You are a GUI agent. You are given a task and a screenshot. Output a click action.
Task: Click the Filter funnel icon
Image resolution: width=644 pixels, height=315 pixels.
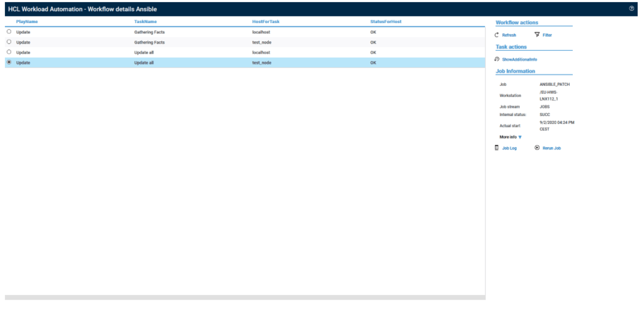pyautogui.click(x=537, y=35)
